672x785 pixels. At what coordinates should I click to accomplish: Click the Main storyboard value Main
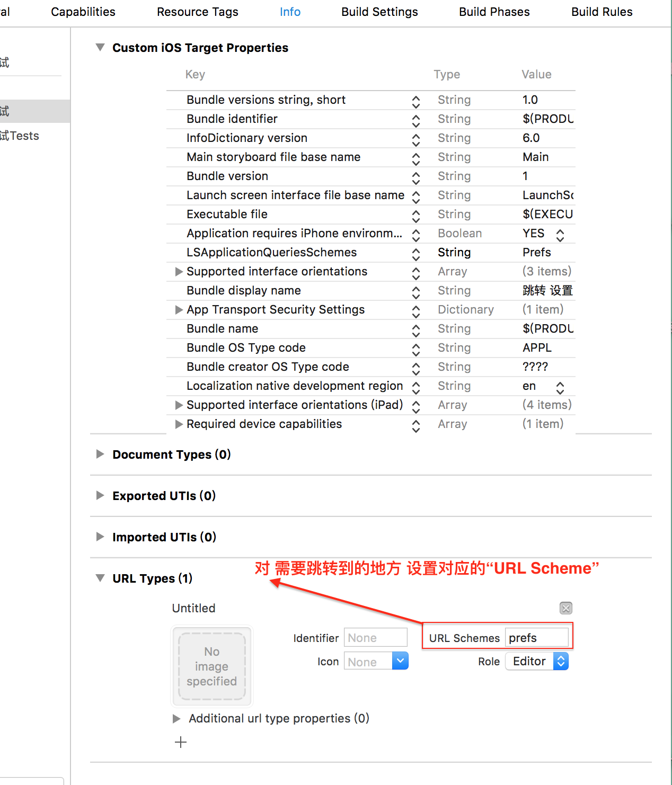(x=535, y=157)
